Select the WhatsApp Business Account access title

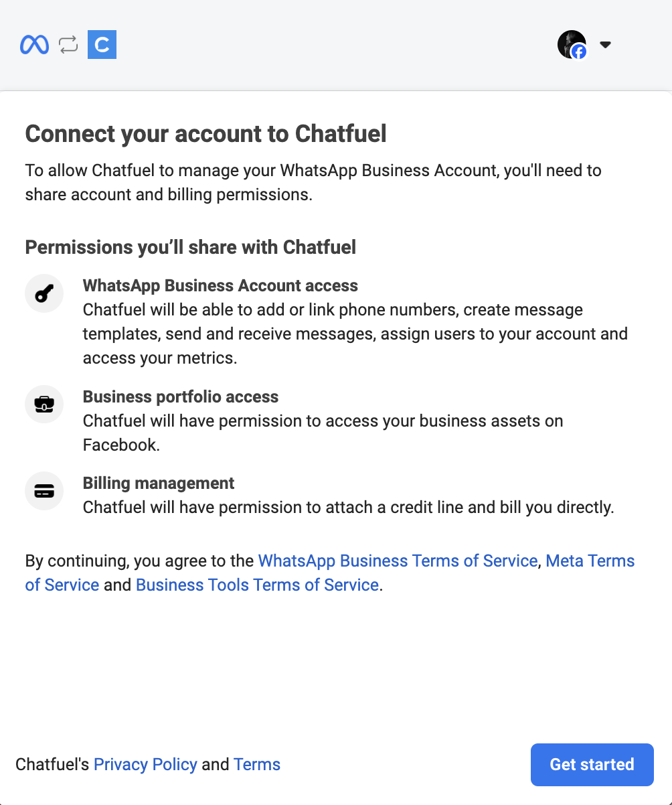click(x=220, y=285)
